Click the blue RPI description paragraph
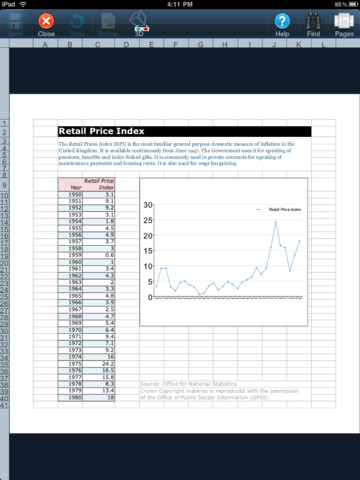This screenshot has height=480, width=360. coord(177,154)
